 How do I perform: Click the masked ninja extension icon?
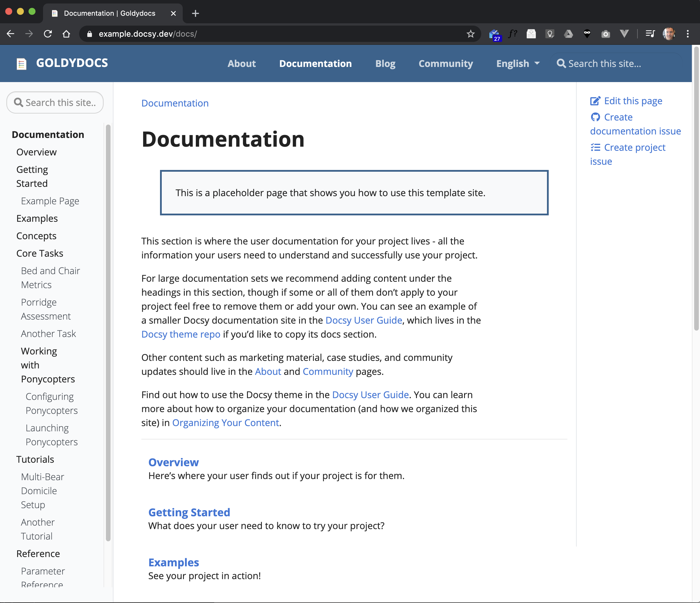click(587, 34)
